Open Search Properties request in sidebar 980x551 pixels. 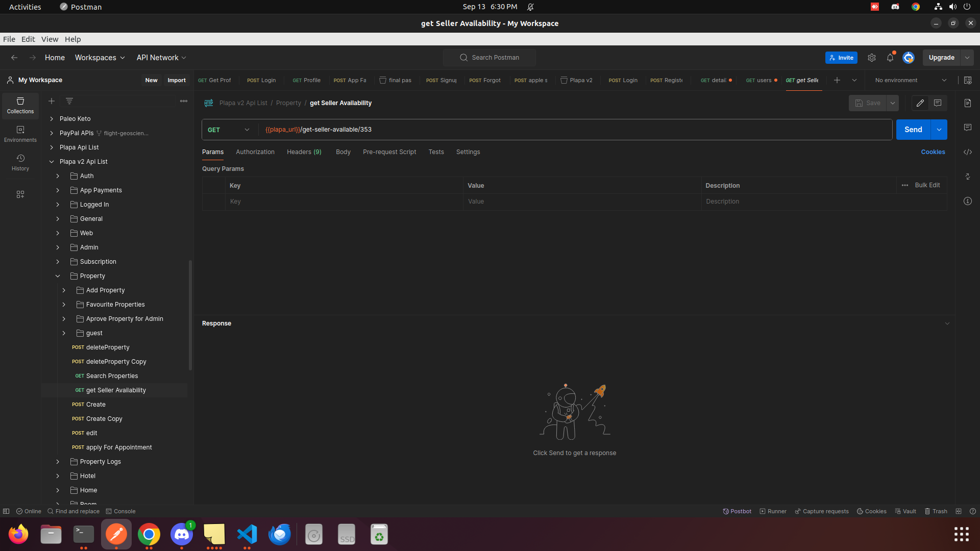(112, 376)
